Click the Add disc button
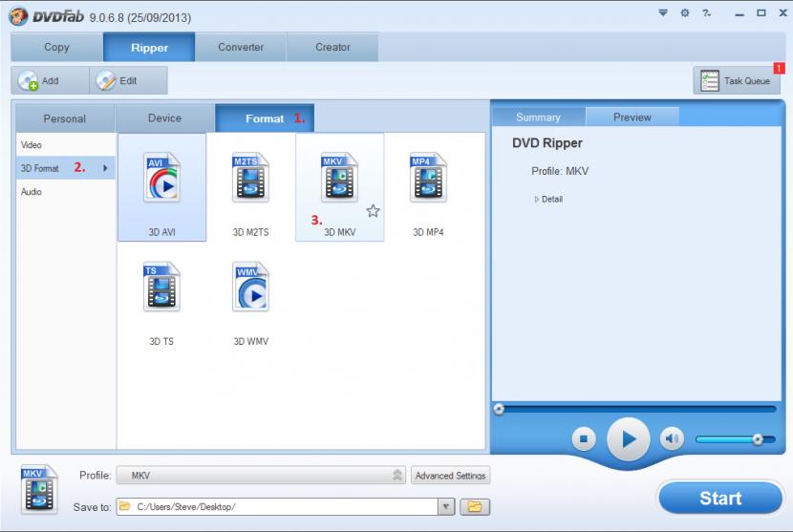Image resolution: width=793 pixels, height=532 pixels. coord(50,80)
